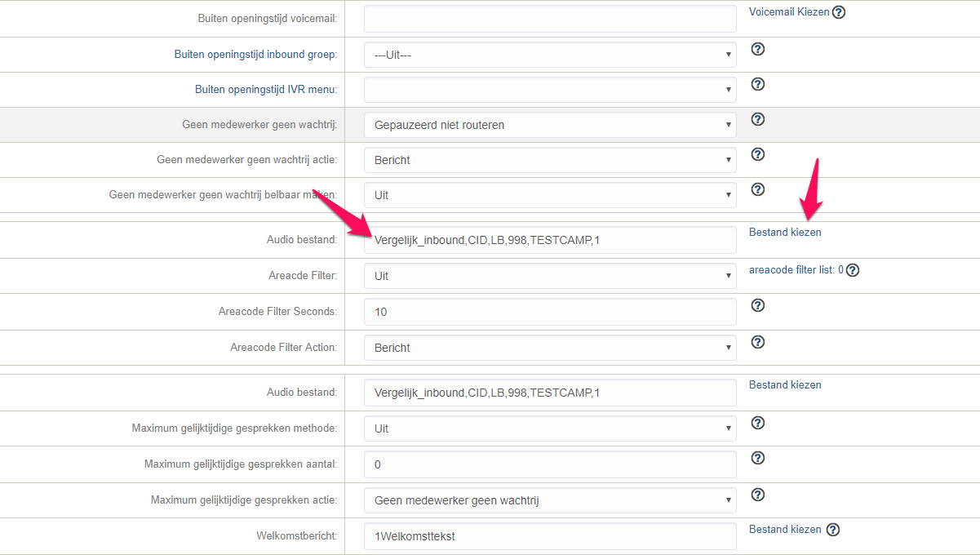Click label Maximum gelijktijdige gesprekken aantal

tap(241, 464)
